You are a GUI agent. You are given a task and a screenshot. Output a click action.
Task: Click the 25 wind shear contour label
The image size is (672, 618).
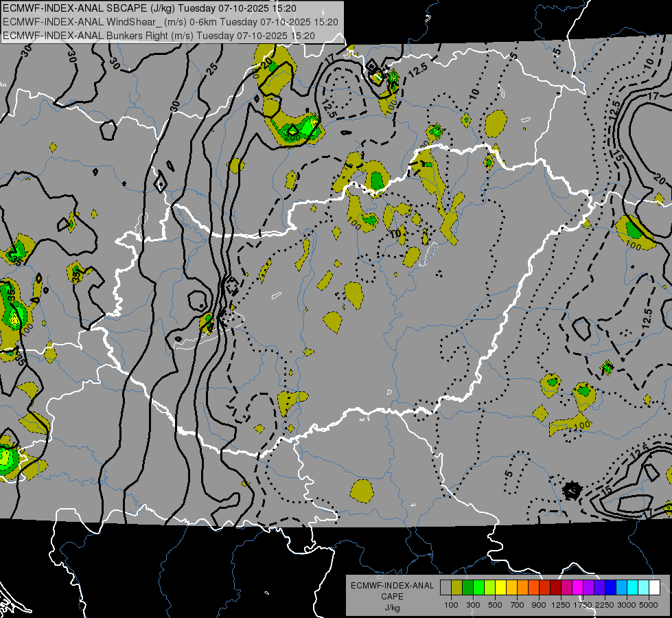pos(213,68)
